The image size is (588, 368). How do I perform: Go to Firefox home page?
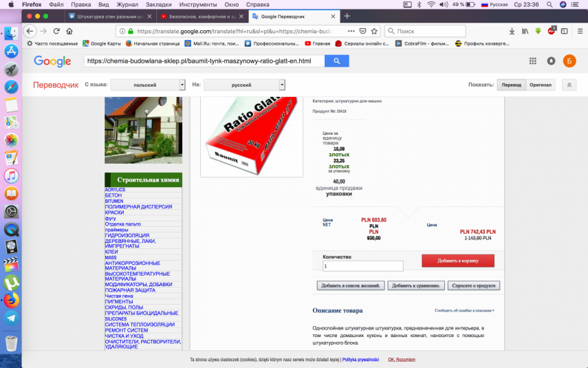[69, 31]
